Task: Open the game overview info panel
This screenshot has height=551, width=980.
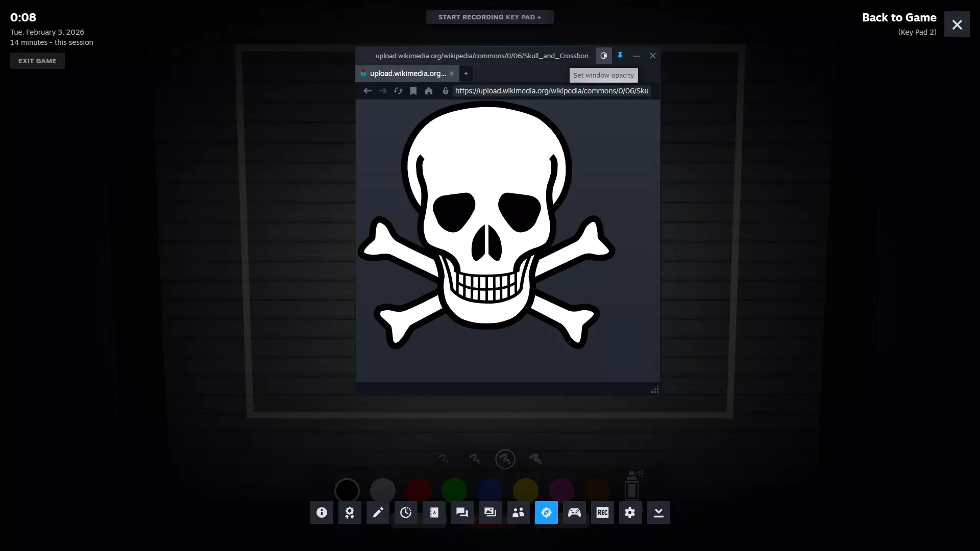Action: [x=322, y=512]
